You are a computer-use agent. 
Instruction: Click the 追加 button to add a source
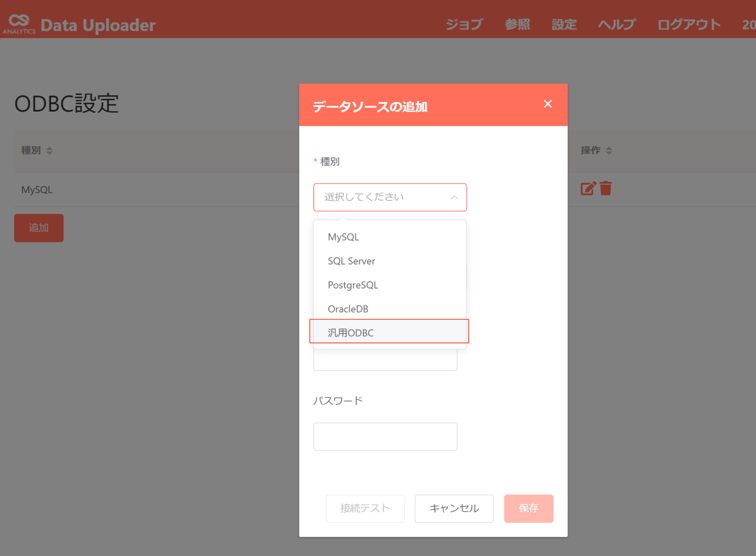tap(38, 228)
